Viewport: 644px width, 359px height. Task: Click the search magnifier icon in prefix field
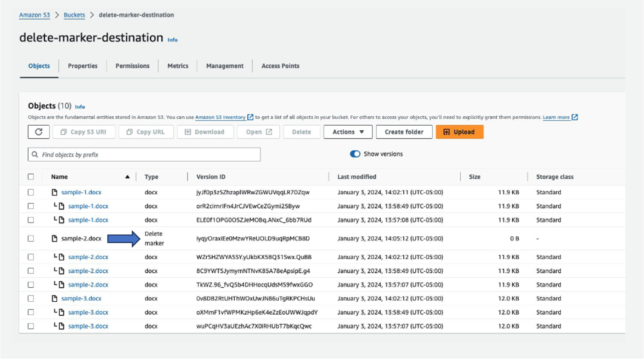coord(35,154)
